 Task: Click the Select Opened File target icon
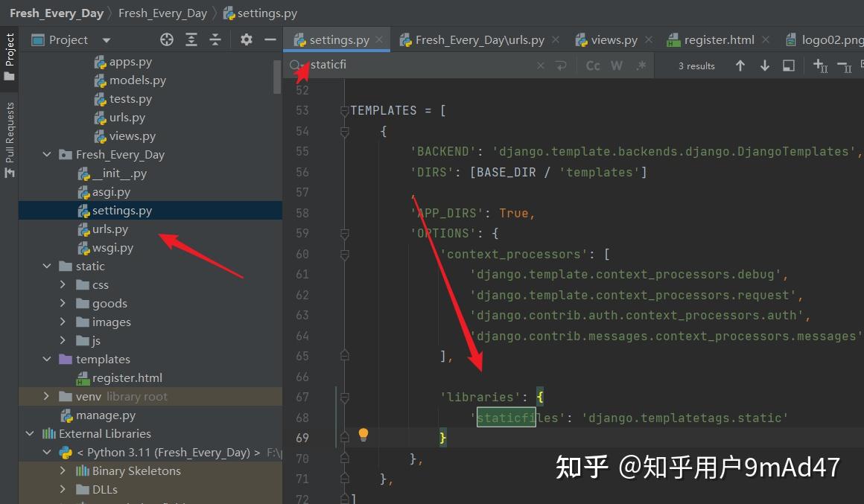click(x=166, y=39)
